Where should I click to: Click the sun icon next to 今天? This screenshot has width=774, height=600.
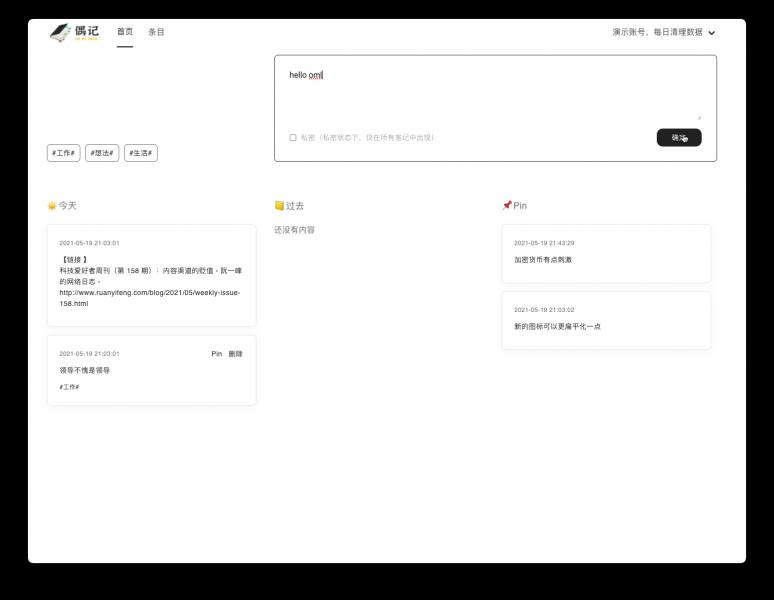click(x=52, y=206)
